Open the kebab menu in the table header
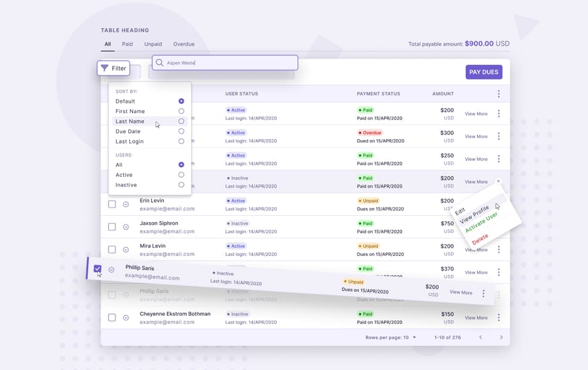Screen dimensions: 588x370 point(498,93)
